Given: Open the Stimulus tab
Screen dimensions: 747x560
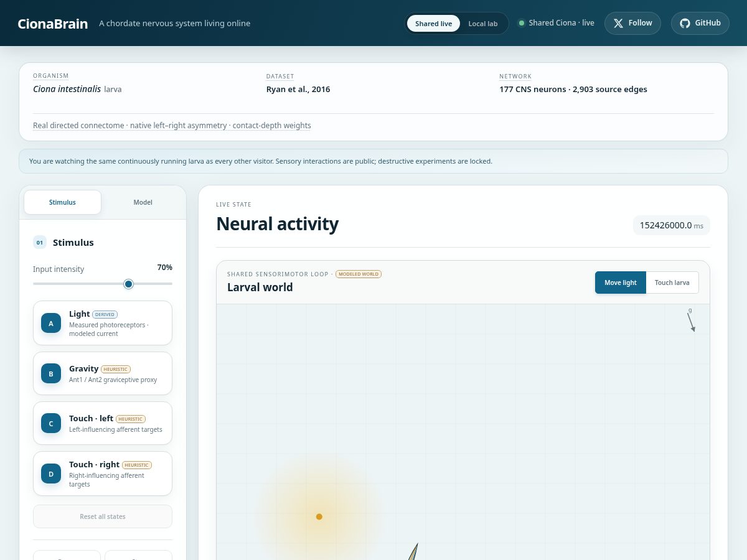Looking at the screenshot, I should point(62,202).
